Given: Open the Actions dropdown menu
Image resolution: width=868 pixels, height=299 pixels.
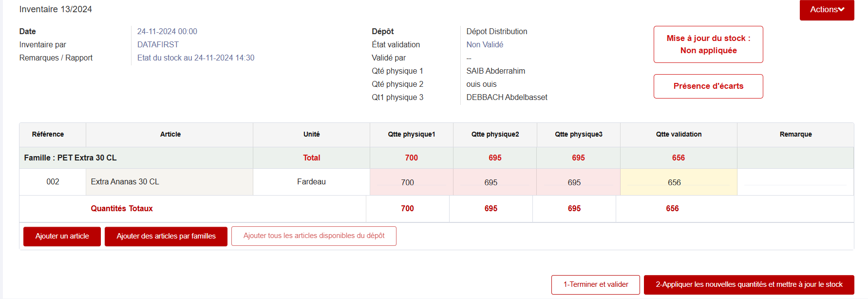Looking at the screenshot, I should pos(827,10).
